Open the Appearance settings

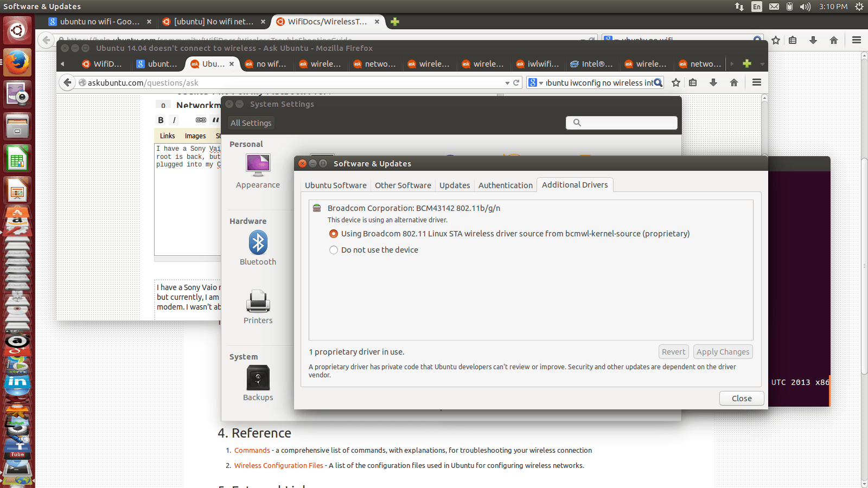(258, 171)
